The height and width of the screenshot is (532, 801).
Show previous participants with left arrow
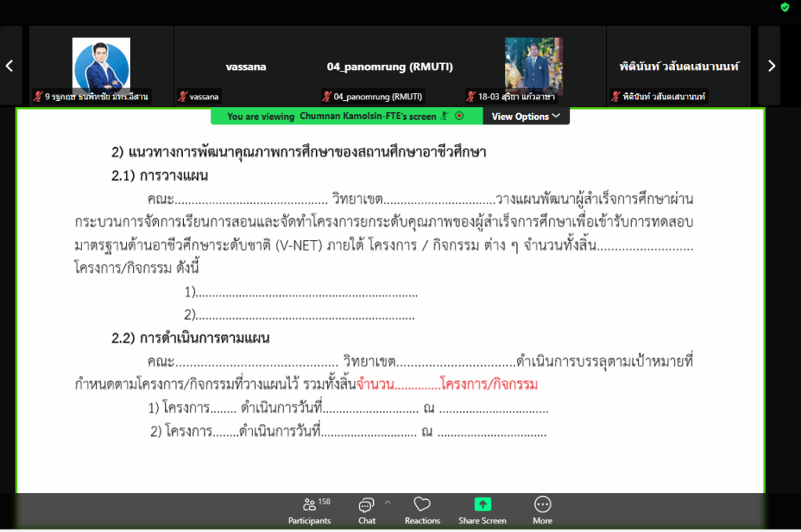tap(9, 66)
